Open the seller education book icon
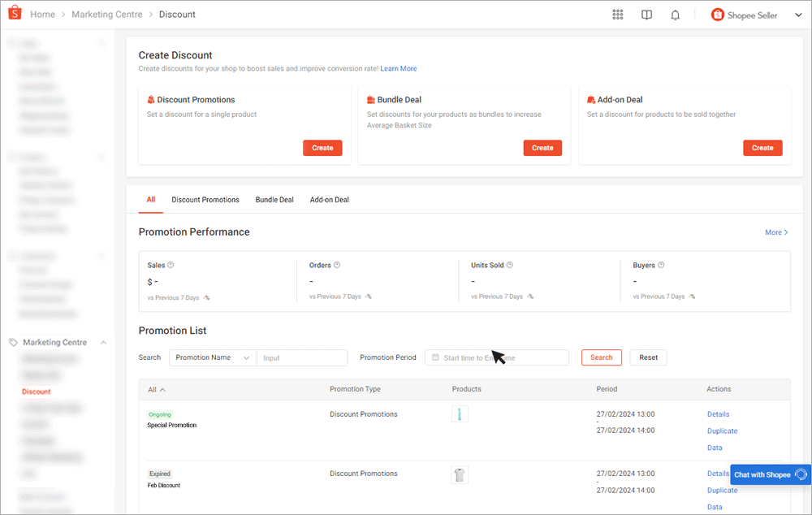The height and width of the screenshot is (515, 812). (x=646, y=15)
